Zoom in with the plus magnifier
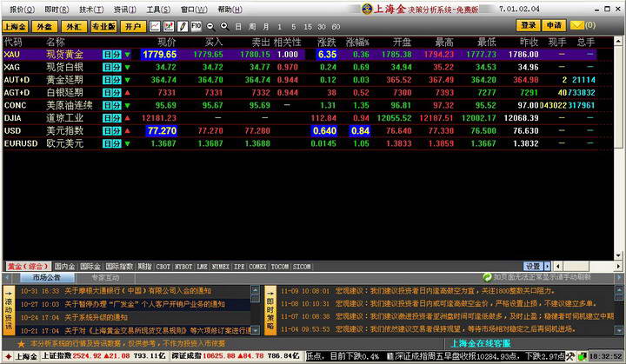Viewport: 626px width, 364px height. tap(225, 27)
